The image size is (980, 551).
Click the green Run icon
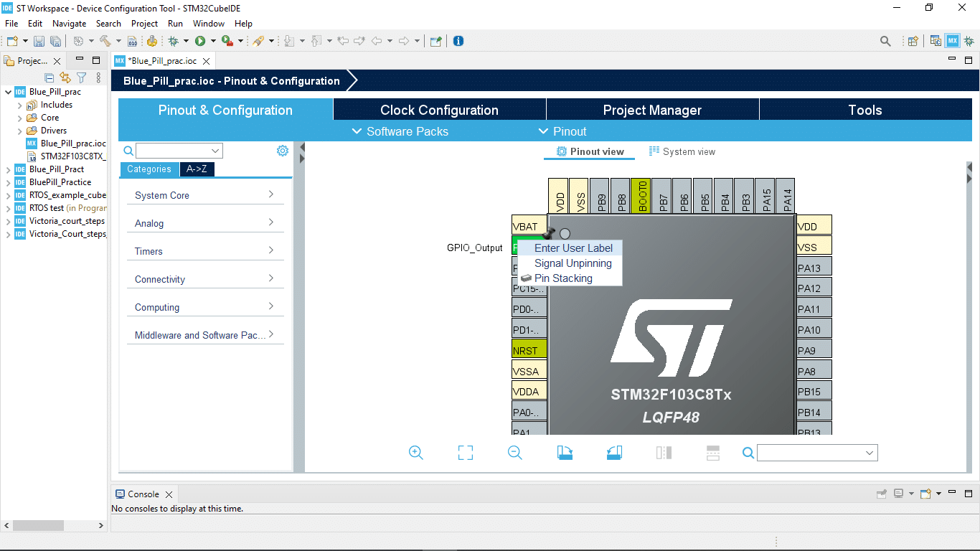pos(200,41)
